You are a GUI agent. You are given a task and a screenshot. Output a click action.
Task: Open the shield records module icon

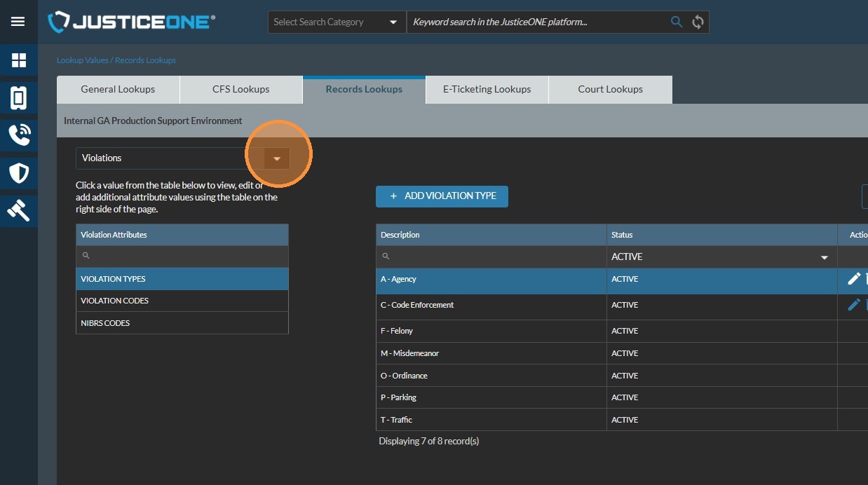(18, 172)
